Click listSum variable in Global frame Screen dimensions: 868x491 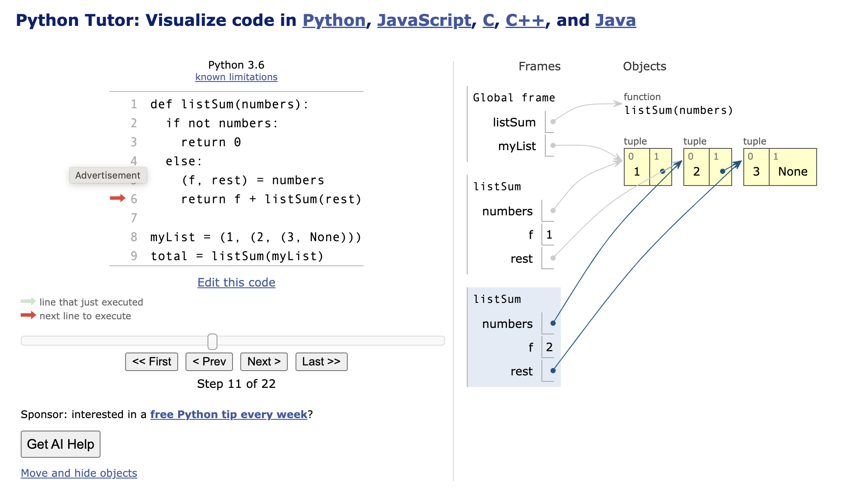pos(514,123)
